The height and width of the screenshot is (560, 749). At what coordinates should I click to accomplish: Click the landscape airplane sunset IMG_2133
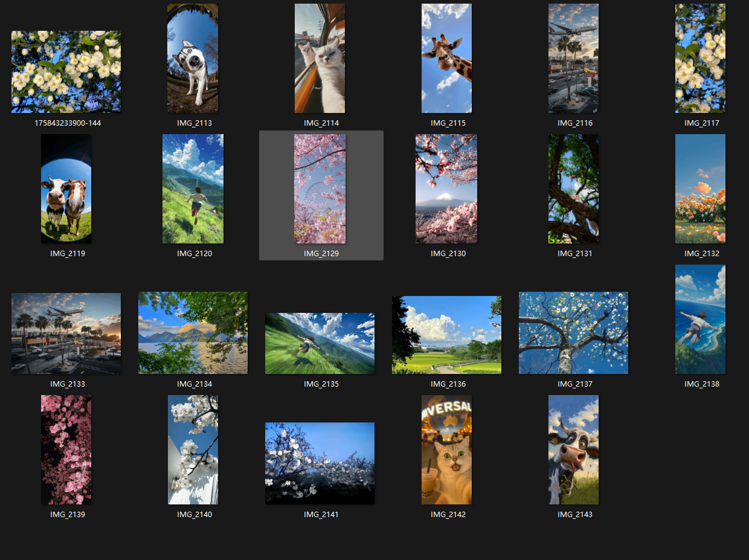[66, 333]
